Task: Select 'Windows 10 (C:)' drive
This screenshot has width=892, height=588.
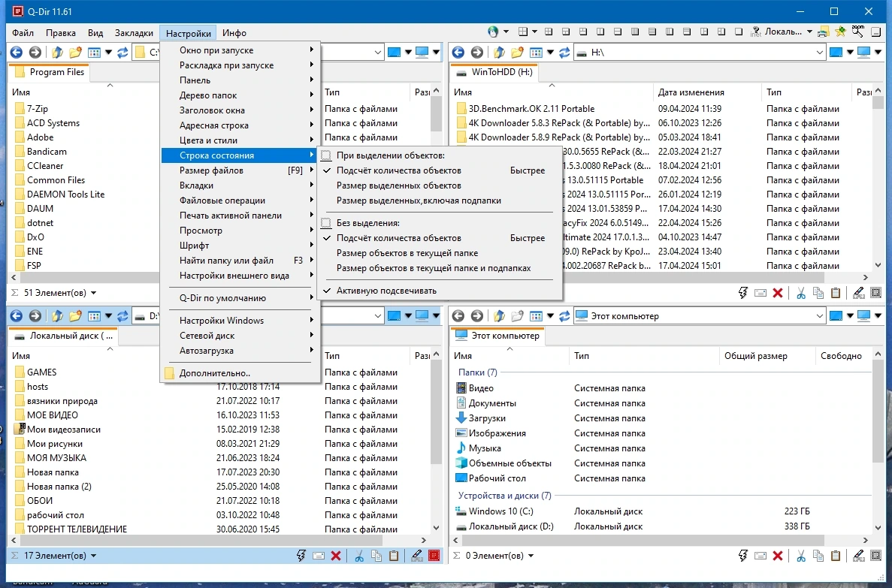Action: [500, 511]
